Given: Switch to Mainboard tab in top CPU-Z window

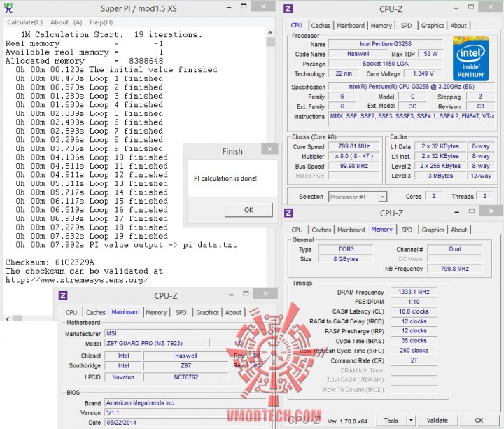Looking at the screenshot, I should point(351,26).
